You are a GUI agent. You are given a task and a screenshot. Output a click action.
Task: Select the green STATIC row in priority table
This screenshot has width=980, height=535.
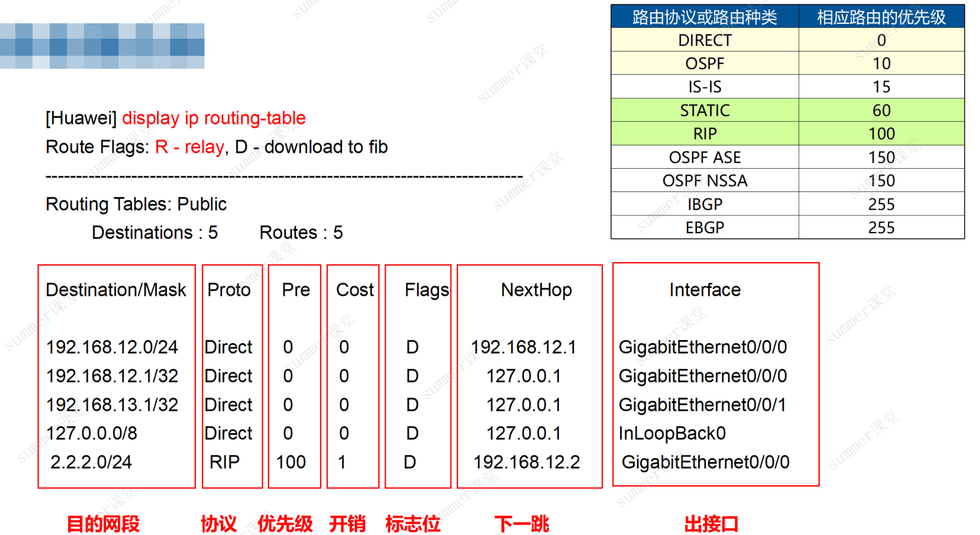[x=788, y=110]
